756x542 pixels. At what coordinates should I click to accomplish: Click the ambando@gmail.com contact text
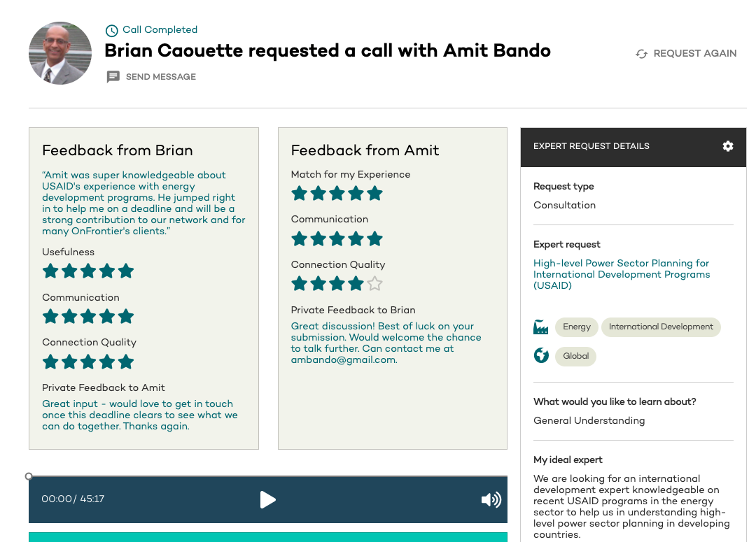coord(343,360)
